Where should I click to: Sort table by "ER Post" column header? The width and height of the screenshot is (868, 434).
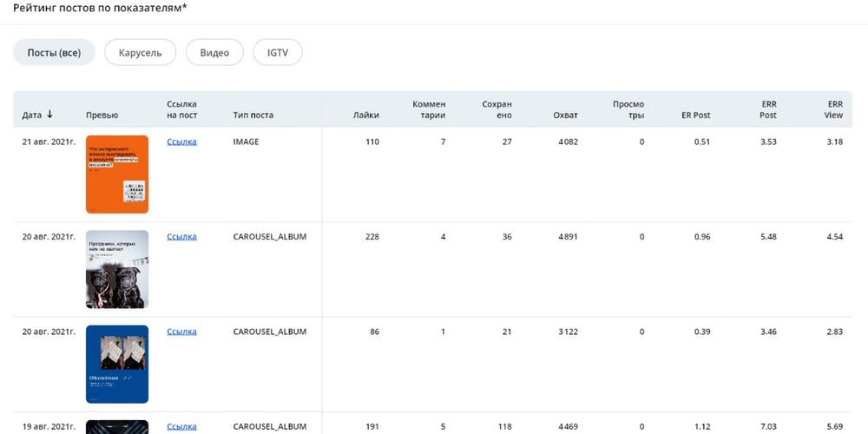tap(696, 115)
